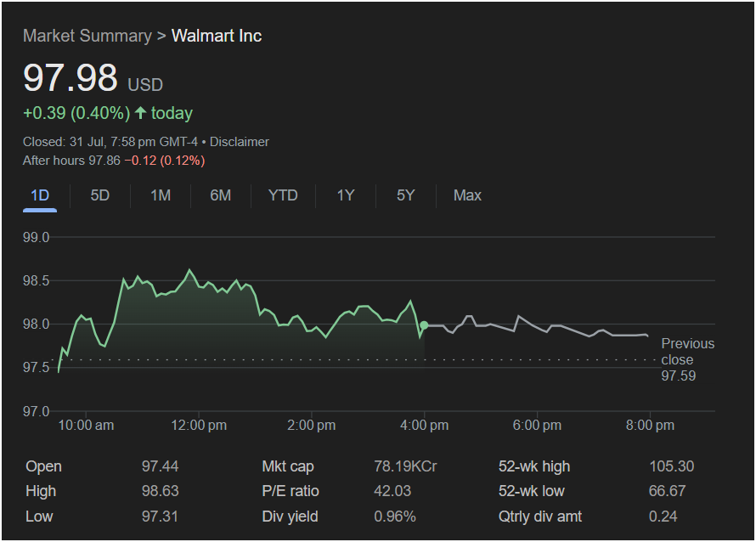This screenshot has height=542, width=756.
Task: Click the Disclaimer link
Action: (x=240, y=142)
